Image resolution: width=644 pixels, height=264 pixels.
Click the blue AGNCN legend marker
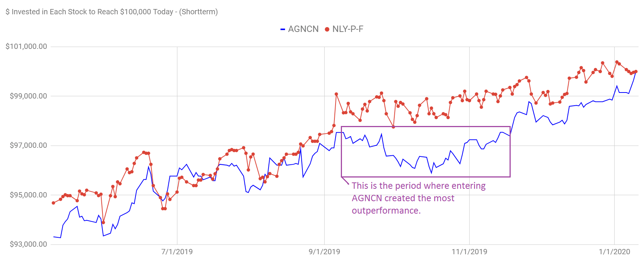283,29
